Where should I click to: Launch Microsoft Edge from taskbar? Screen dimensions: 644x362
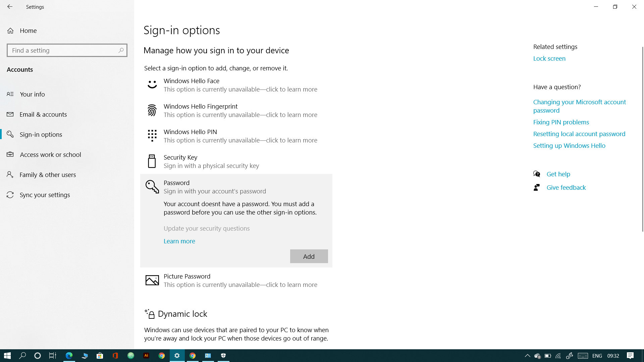pos(69,356)
